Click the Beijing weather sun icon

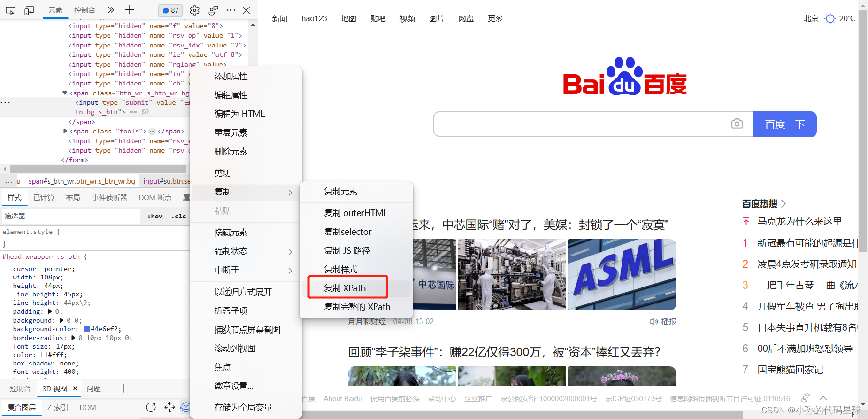pyautogui.click(x=830, y=18)
